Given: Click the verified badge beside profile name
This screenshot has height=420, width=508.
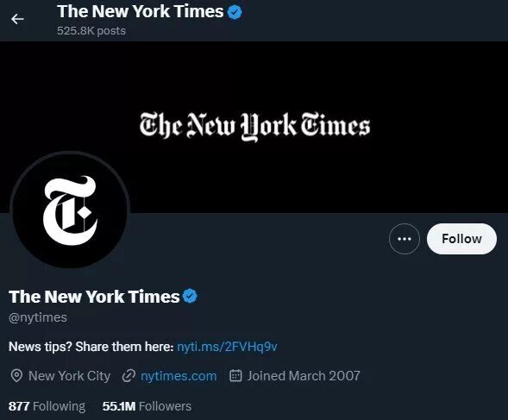Looking at the screenshot, I should [x=190, y=296].
